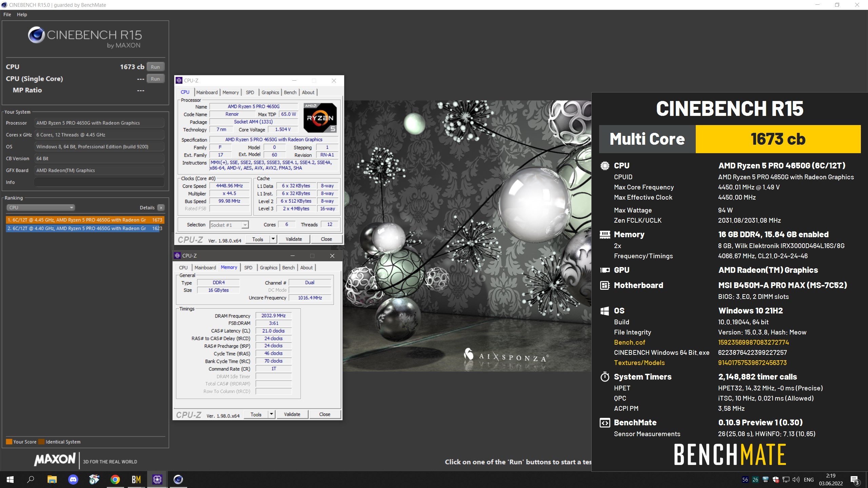Image resolution: width=868 pixels, height=488 pixels.
Task: Open Mainboard tab in lower CPU-Z window
Action: (205, 267)
